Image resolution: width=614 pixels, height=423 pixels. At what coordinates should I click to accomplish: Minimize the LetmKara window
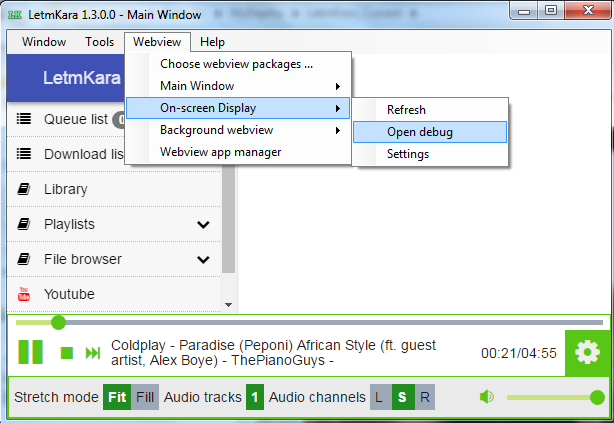(x=524, y=11)
